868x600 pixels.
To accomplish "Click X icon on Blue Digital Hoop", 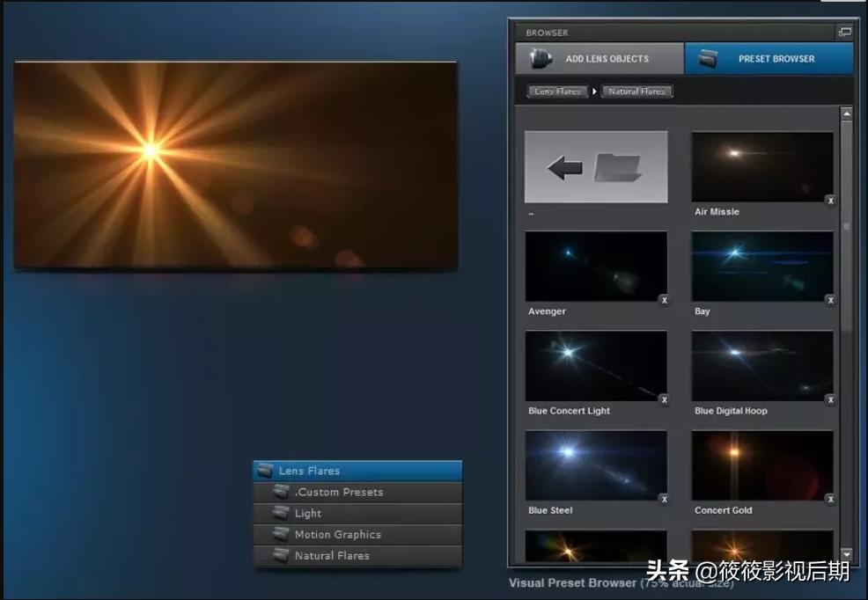I will [829, 399].
